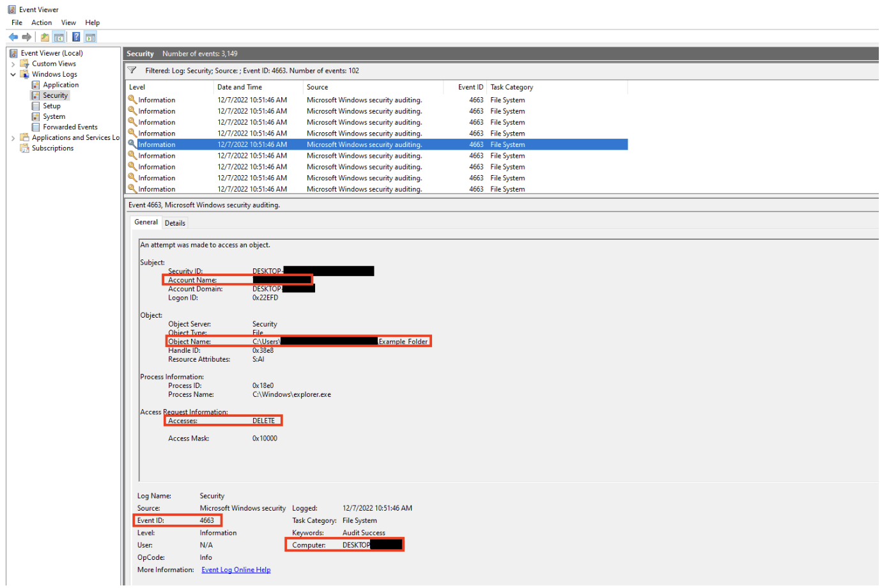Screen dimensions: 882x588
Task: Click the Event Viewer icon in the title bar
Action: coord(8,9)
